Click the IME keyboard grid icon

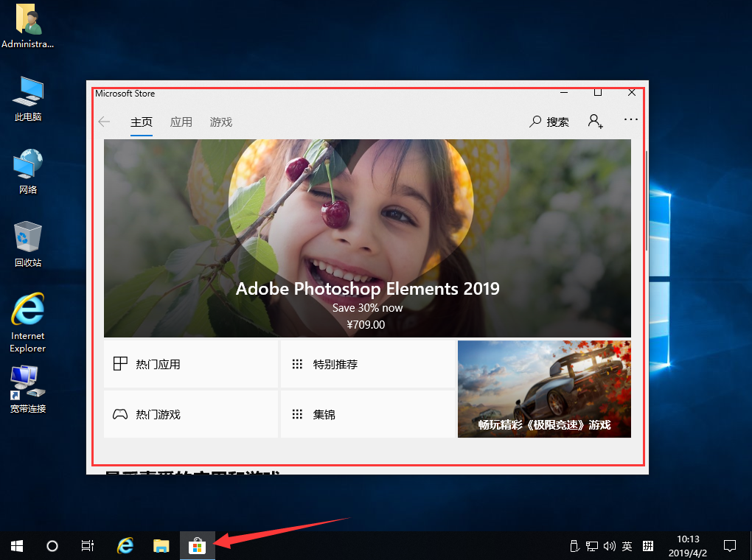(x=648, y=545)
